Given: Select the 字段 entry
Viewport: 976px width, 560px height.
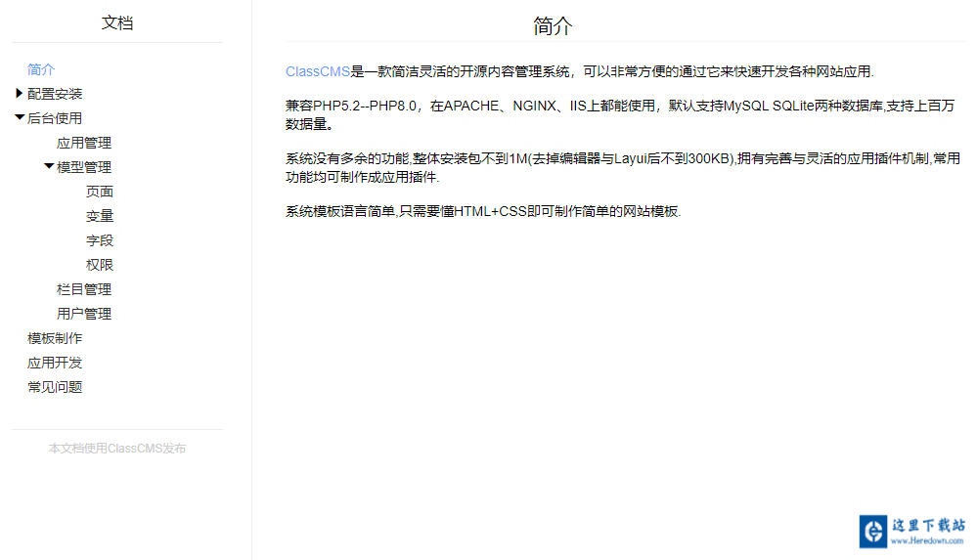Looking at the screenshot, I should coord(100,240).
